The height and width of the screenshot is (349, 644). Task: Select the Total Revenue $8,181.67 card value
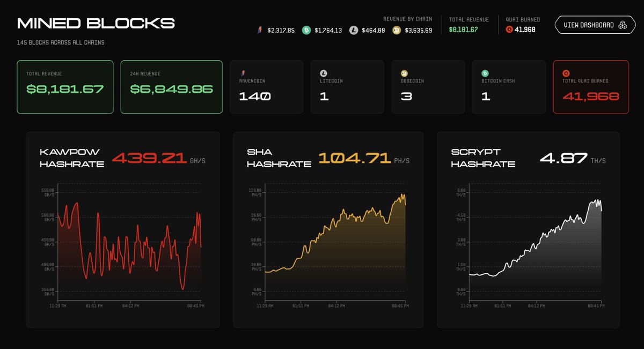65,90
